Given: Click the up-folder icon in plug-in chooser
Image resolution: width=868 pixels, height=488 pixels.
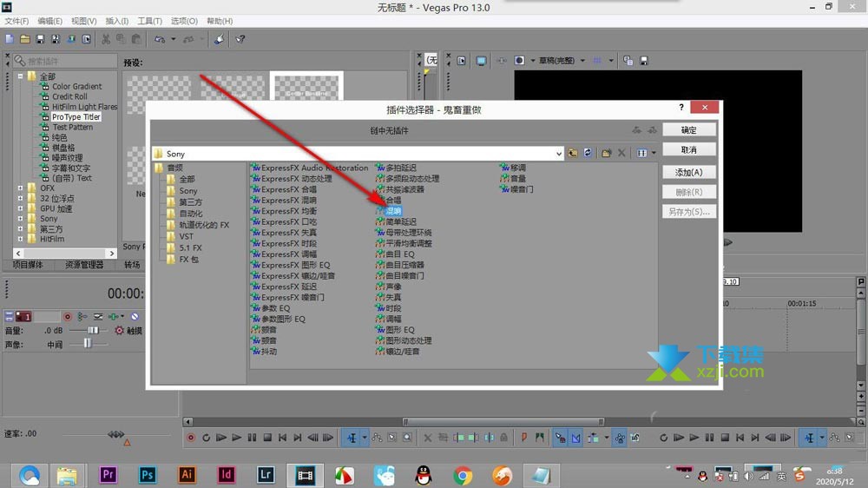Looking at the screenshot, I should point(573,153).
